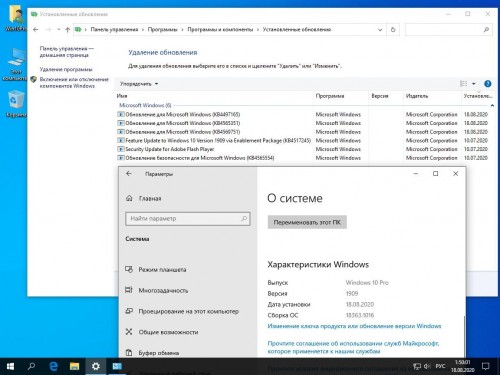Click the Rename this PC button

307,222
